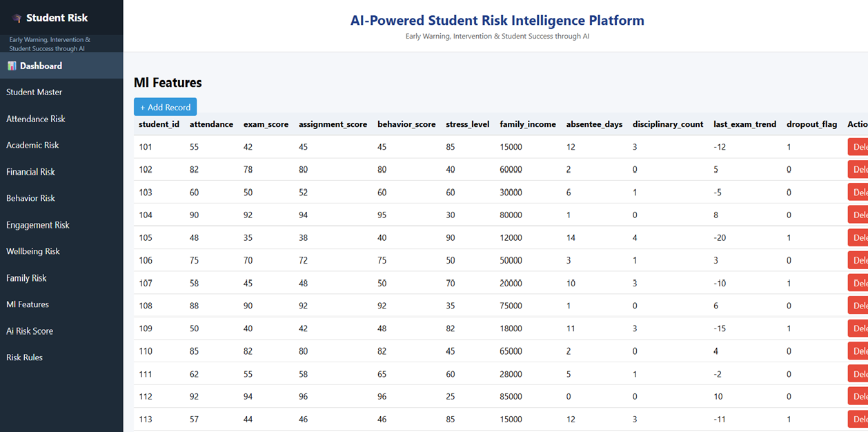Open the Wellbeing Risk page

[33, 251]
